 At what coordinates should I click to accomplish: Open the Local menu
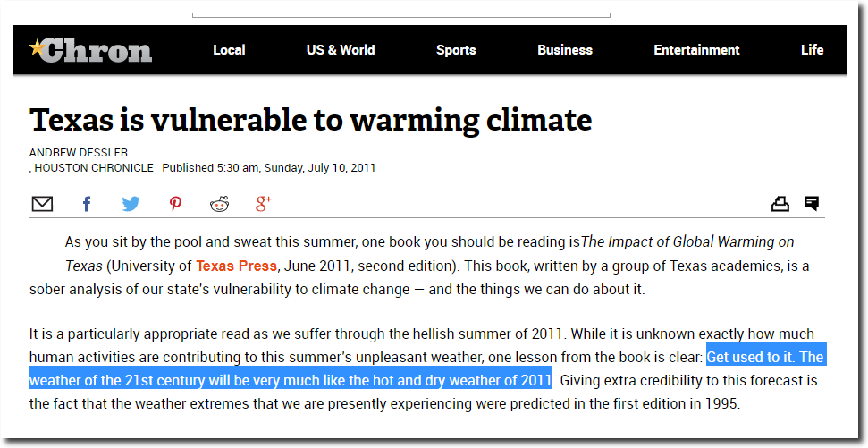tap(229, 50)
